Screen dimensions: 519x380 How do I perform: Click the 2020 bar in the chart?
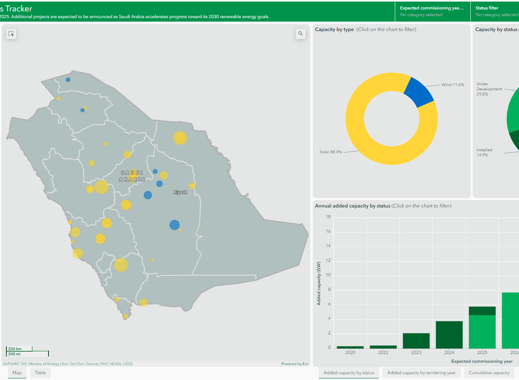(x=350, y=347)
